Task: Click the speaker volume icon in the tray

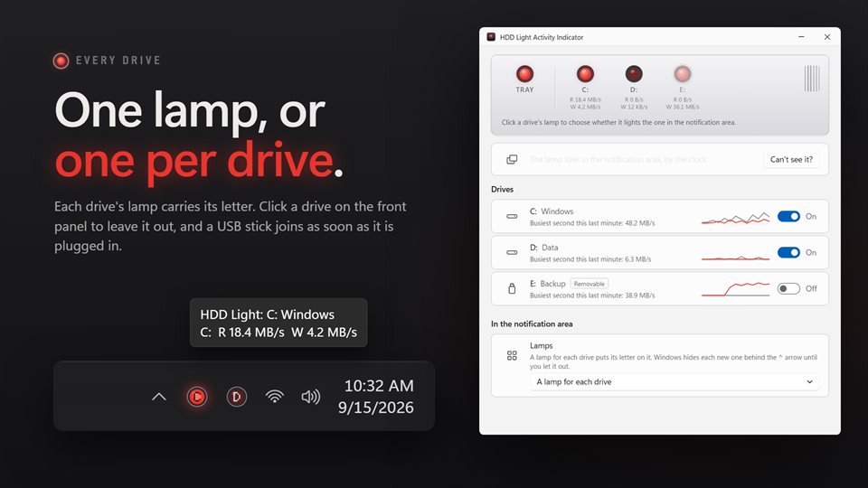Action: coord(310,397)
